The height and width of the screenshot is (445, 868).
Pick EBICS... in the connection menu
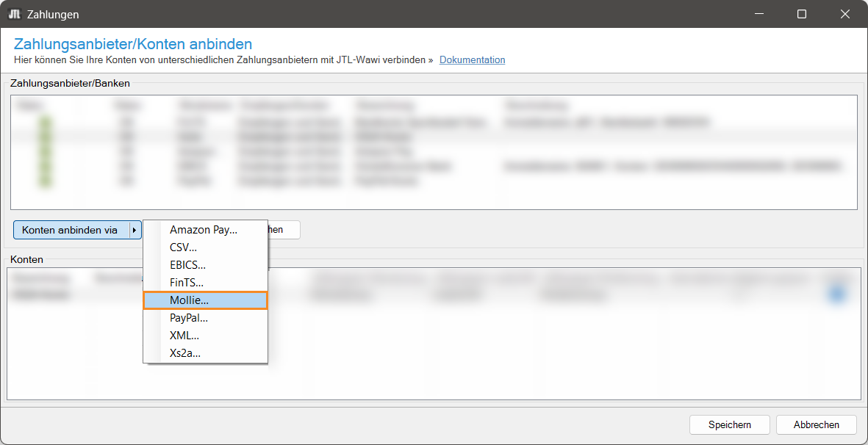[187, 265]
